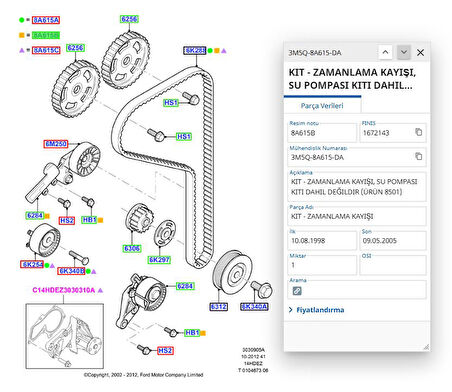
Task: Click the Parça Adı field
Action: click(357, 216)
